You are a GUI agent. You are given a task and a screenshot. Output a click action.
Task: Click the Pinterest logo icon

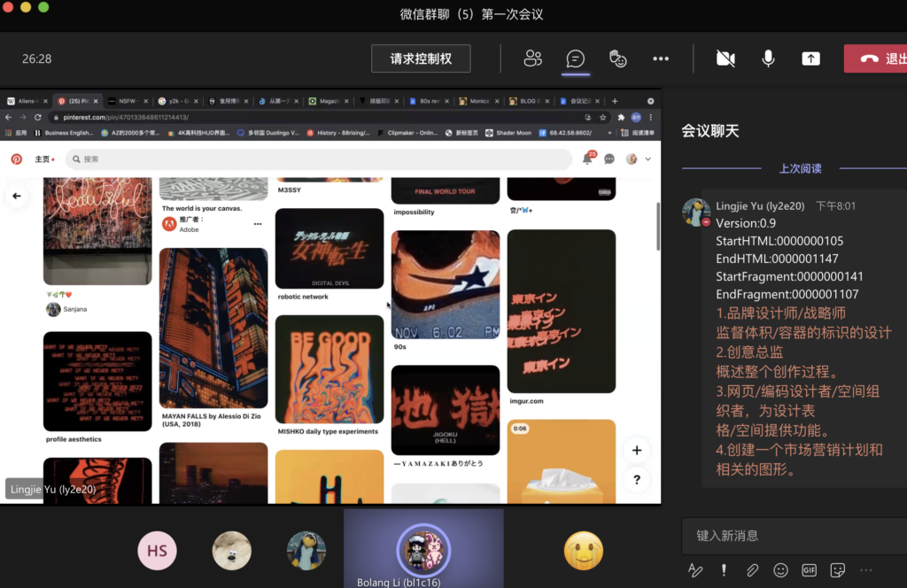[16, 159]
